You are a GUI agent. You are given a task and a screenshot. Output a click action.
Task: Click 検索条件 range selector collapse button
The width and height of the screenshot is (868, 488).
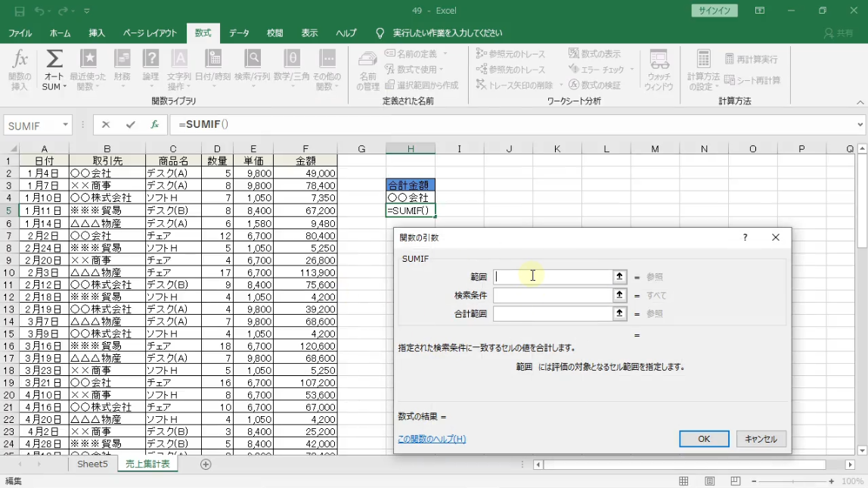pos(619,295)
